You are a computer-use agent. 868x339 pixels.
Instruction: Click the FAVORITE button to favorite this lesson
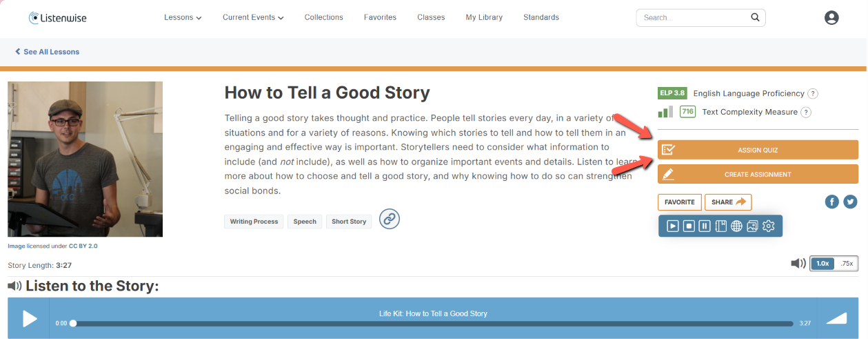tap(679, 202)
